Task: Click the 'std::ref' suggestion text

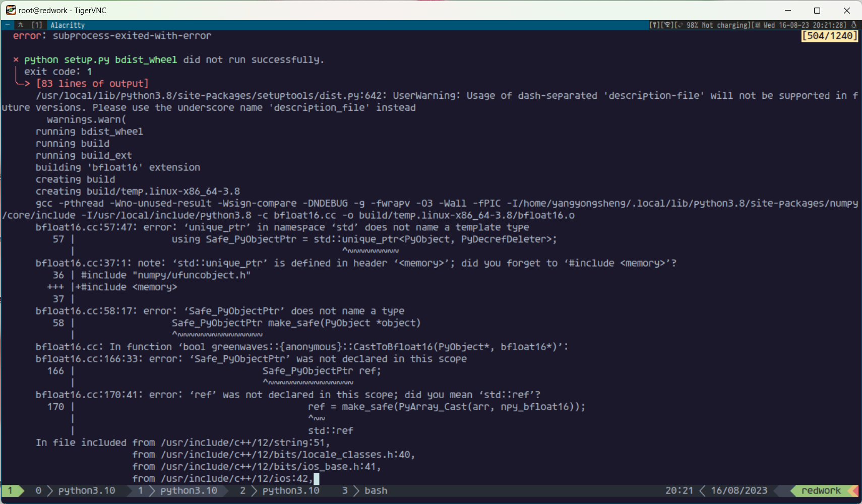Action: pos(331,431)
